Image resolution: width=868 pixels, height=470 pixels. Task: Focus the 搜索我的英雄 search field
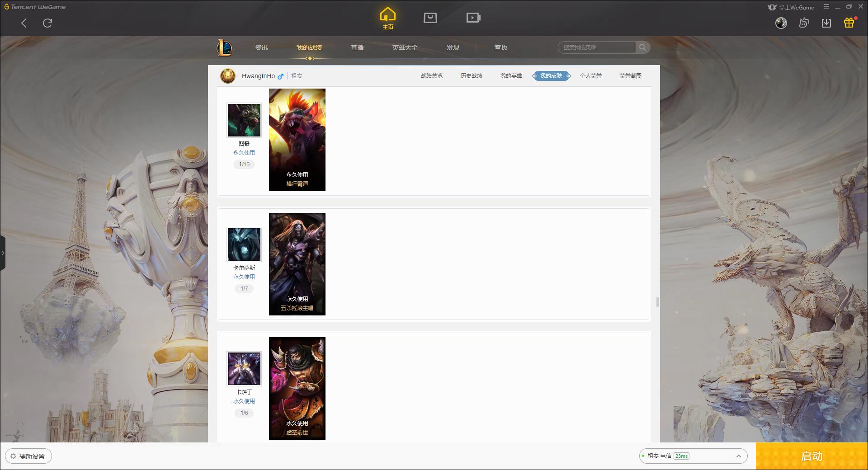point(597,47)
